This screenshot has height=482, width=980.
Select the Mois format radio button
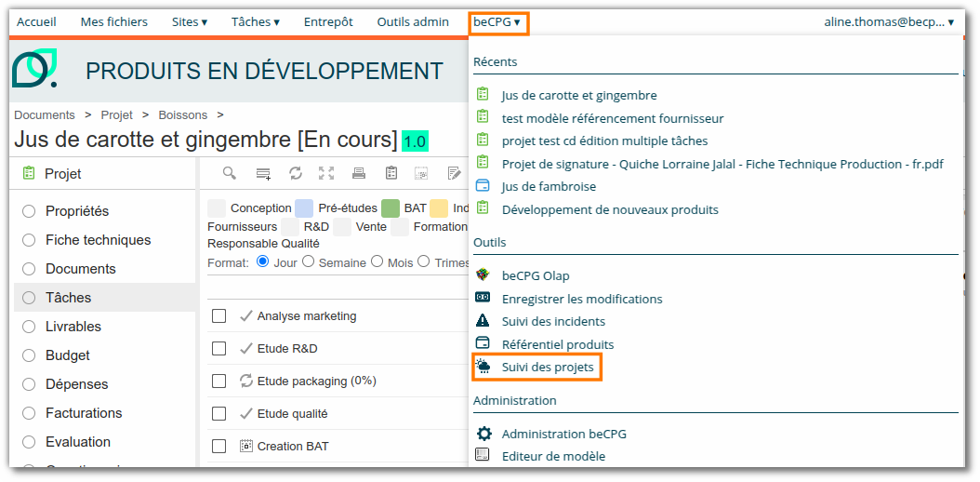[377, 261]
